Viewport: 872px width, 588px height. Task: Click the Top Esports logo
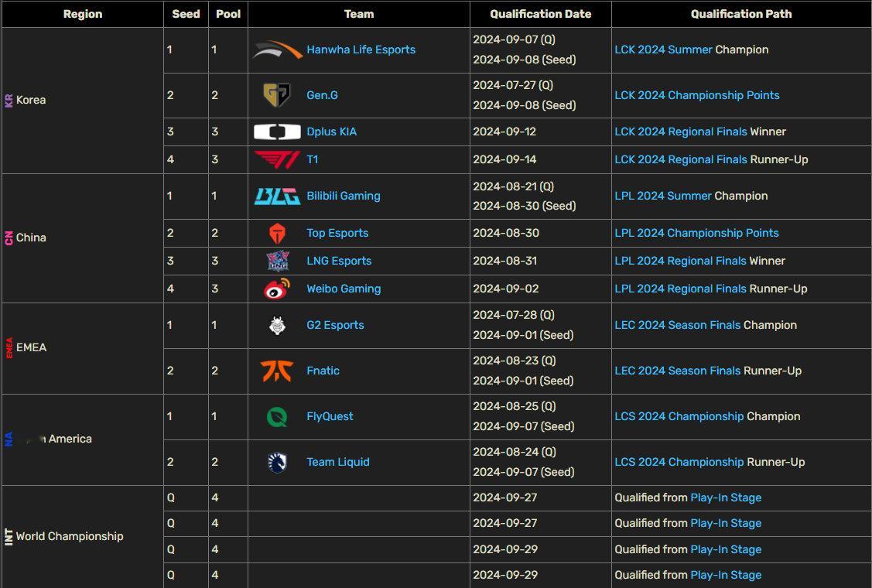coord(277,233)
